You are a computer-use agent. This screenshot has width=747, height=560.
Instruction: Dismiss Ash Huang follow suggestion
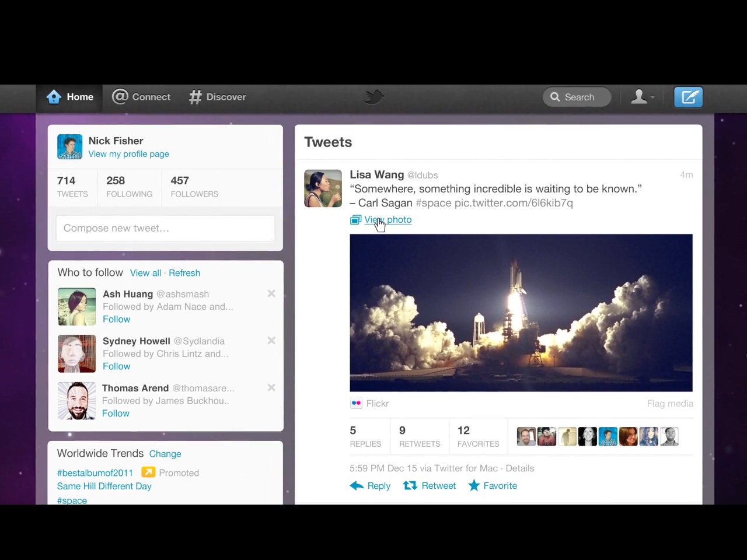[271, 293]
